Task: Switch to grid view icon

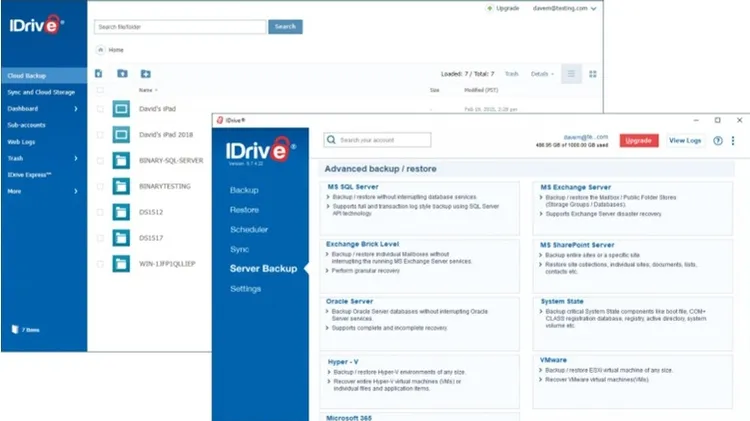Action: tap(593, 74)
